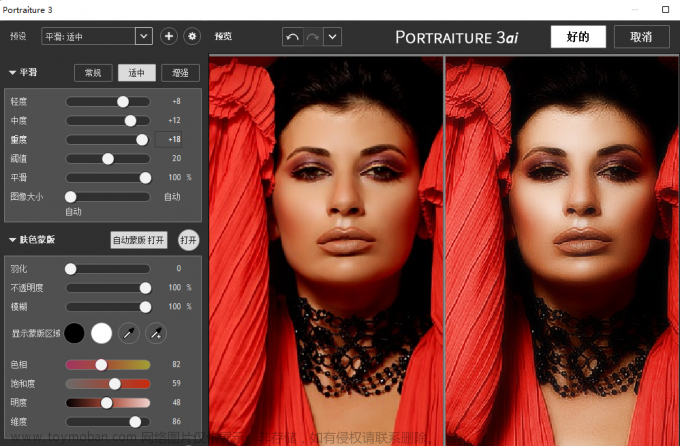The height and width of the screenshot is (446, 680).
Task: Click the 中度 value +12
Action: (x=174, y=120)
